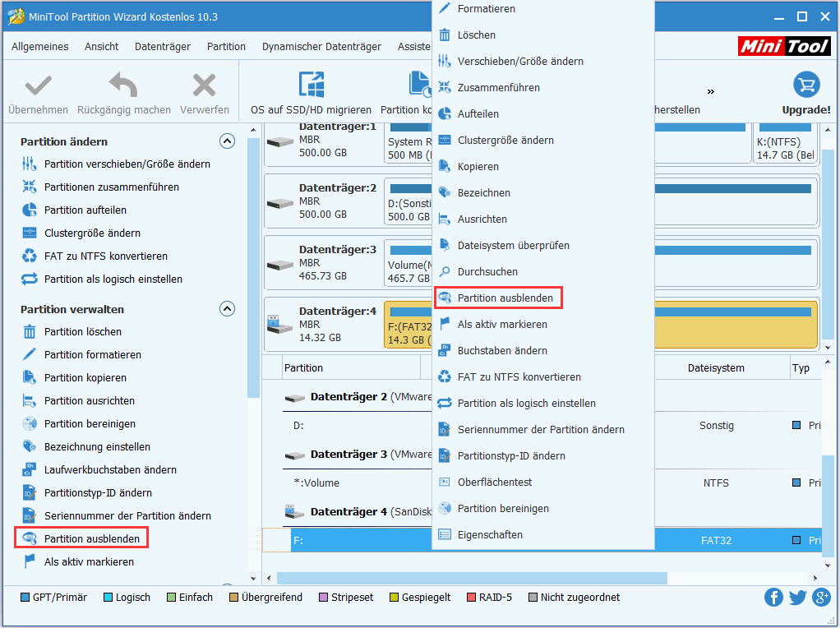Click the sidebar Laufwerkbuchstaben ändern icon
Screen dimensions: 840x628
[x=30, y=469]
